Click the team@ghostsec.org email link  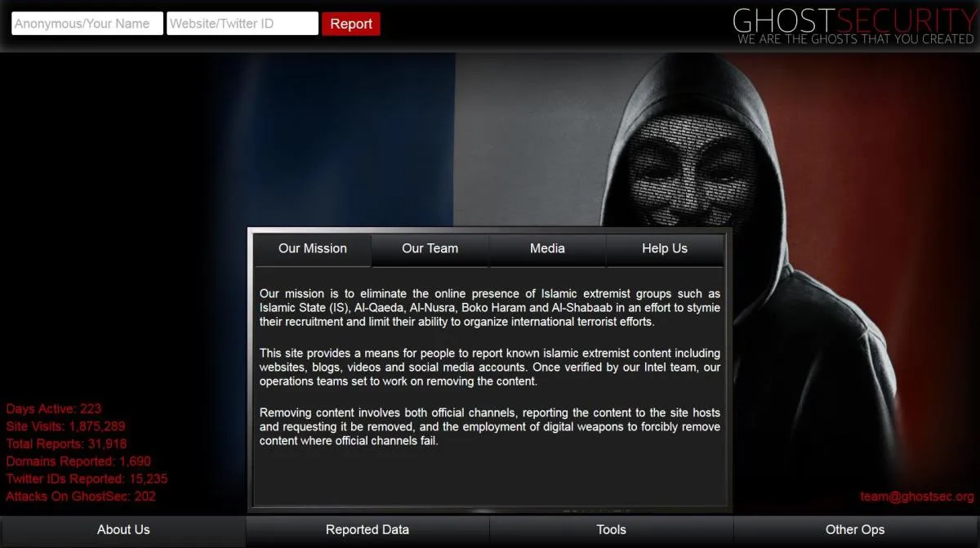tap(917, 497)
